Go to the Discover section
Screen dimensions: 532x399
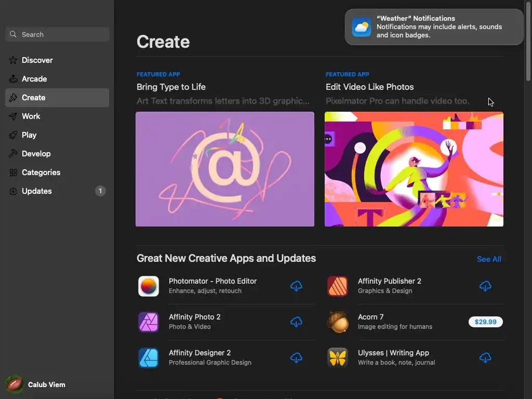(x=57, y=60)
